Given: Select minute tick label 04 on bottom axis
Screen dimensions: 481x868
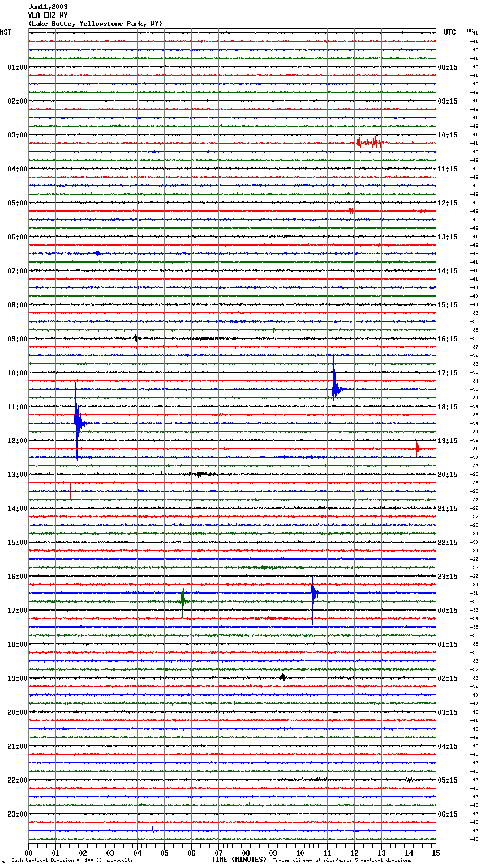Looking at the screenshot, I should click(137, 853).
